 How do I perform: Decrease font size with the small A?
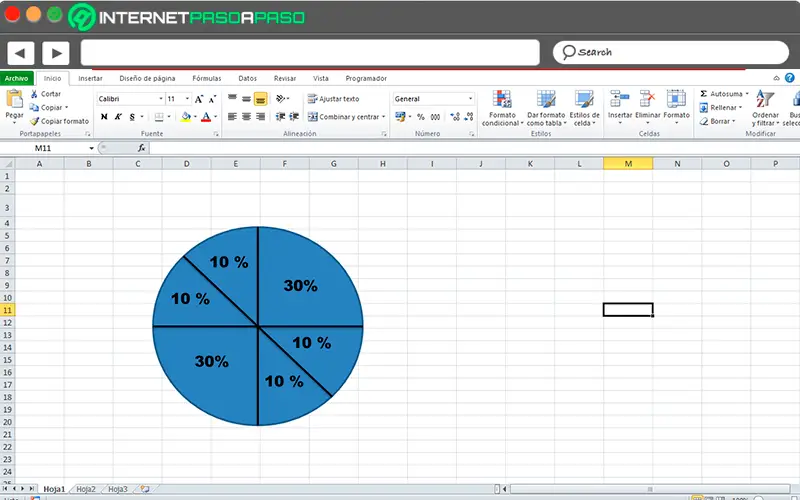212,99
